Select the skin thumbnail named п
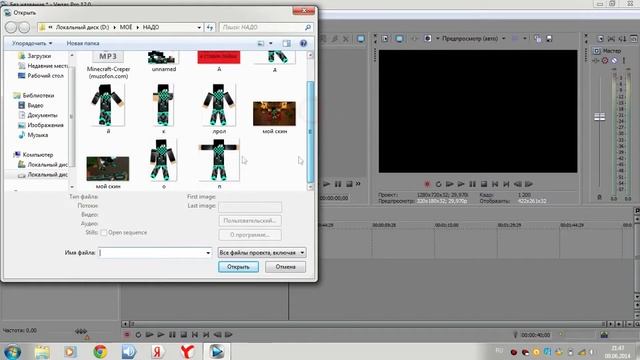The image size is (640, 360). 219,164
